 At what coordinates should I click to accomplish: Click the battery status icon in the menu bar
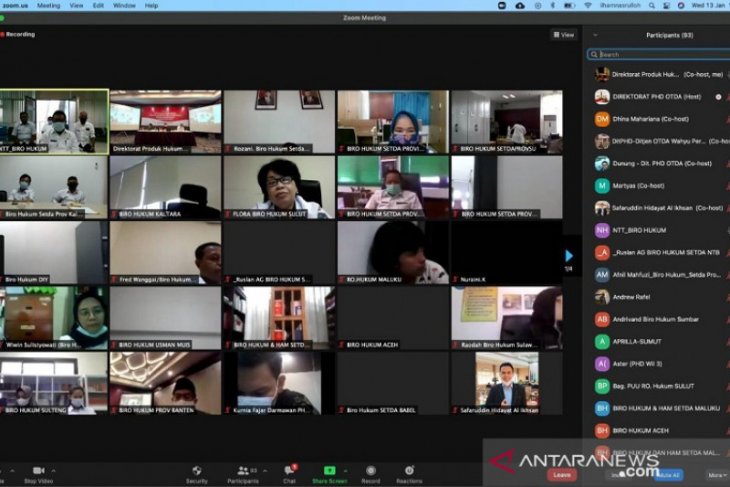click(x=569, y=6)
